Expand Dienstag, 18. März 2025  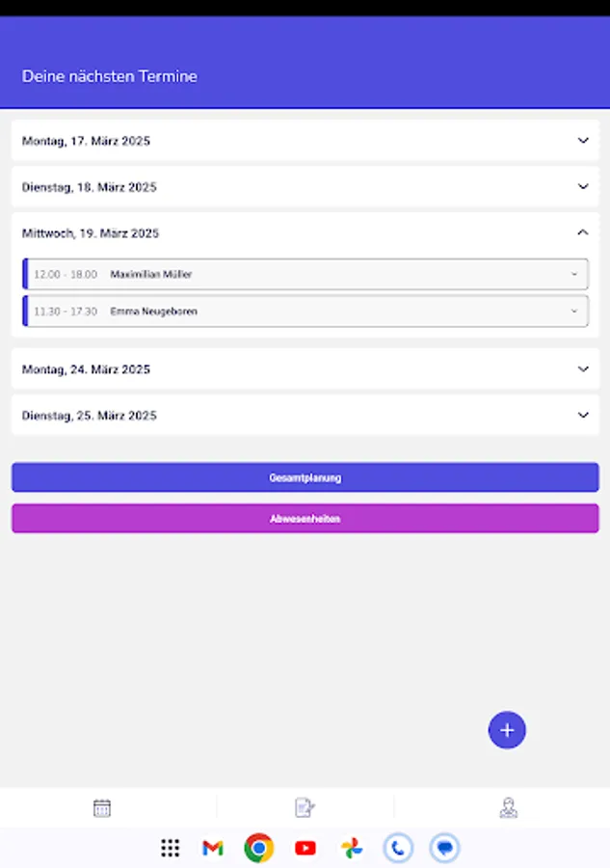point(305,187)
